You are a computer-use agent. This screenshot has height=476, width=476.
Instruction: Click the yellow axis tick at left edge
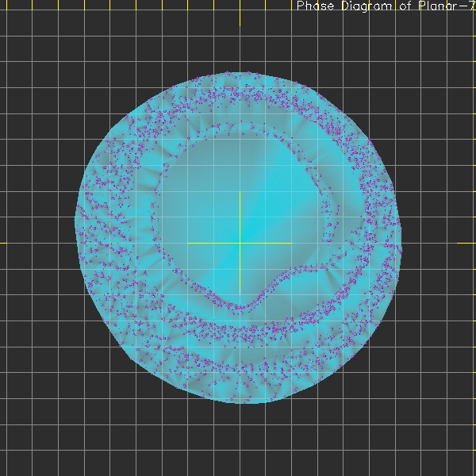click(3, 243)
